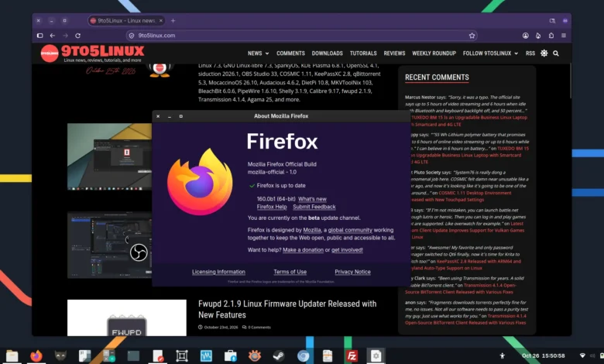Click the webpage vertical scrollbar
This screenshot has height=364, width=604.
click(570, 81)
